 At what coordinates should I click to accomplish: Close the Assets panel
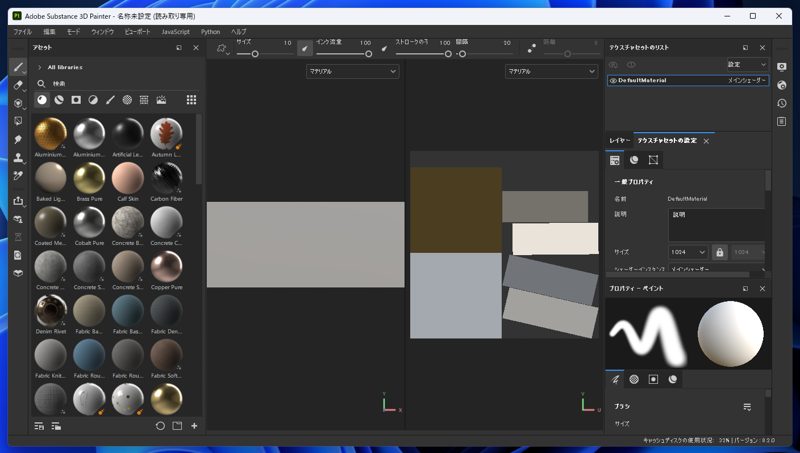[196, 47]
